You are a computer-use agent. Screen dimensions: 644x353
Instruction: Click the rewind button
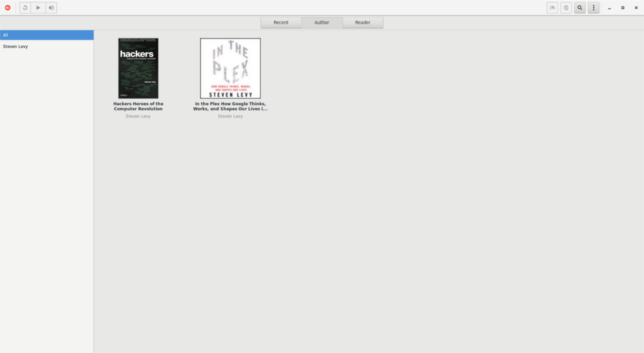point(25,8)
